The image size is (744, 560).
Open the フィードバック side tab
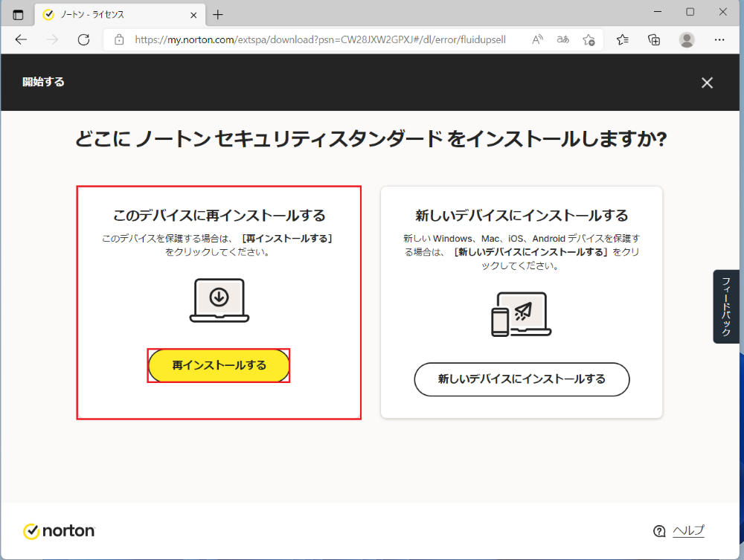[x=726, y=306]
